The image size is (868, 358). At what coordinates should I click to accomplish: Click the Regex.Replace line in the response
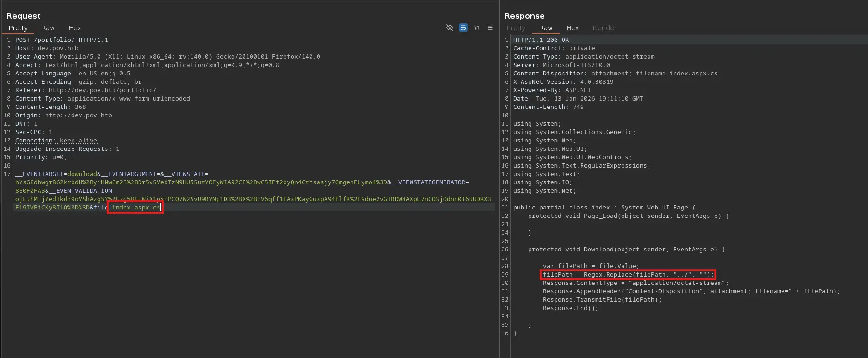628,275
